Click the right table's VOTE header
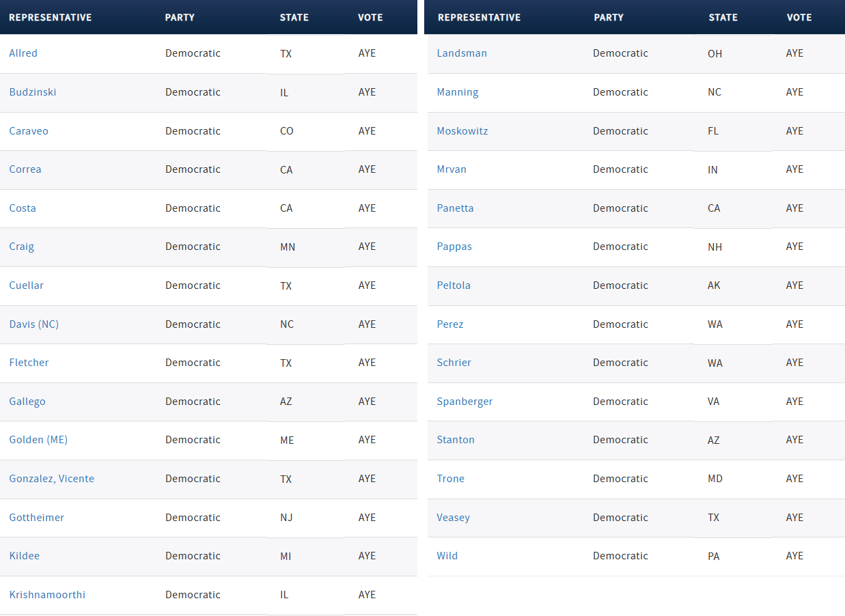Image resolution: width=845 pixels, height=616 pixels. pyautogui.click(x=799, y=17)
